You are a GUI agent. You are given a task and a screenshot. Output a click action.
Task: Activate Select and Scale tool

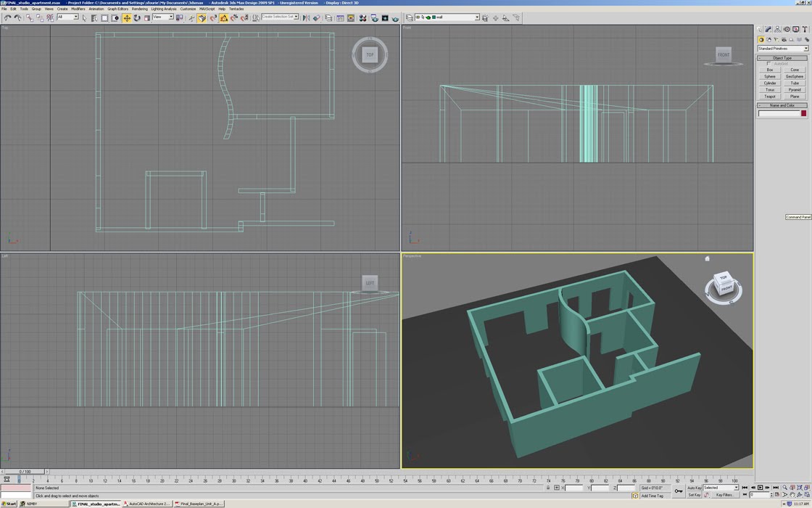[x=146, y=18]
